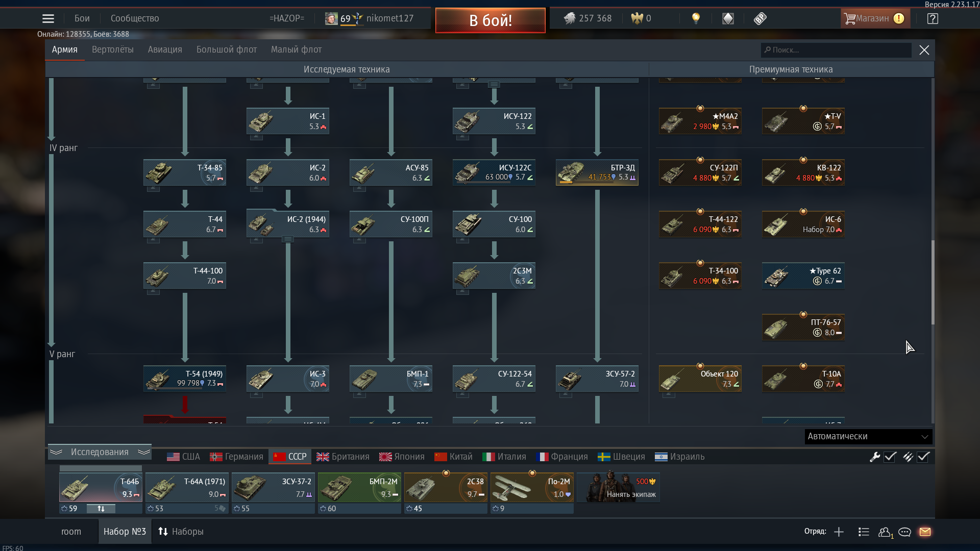Viewport: 980px width, 551px height.
Task: Expand arrow under Объект 120 card
Action: click(x=669, y=395)
